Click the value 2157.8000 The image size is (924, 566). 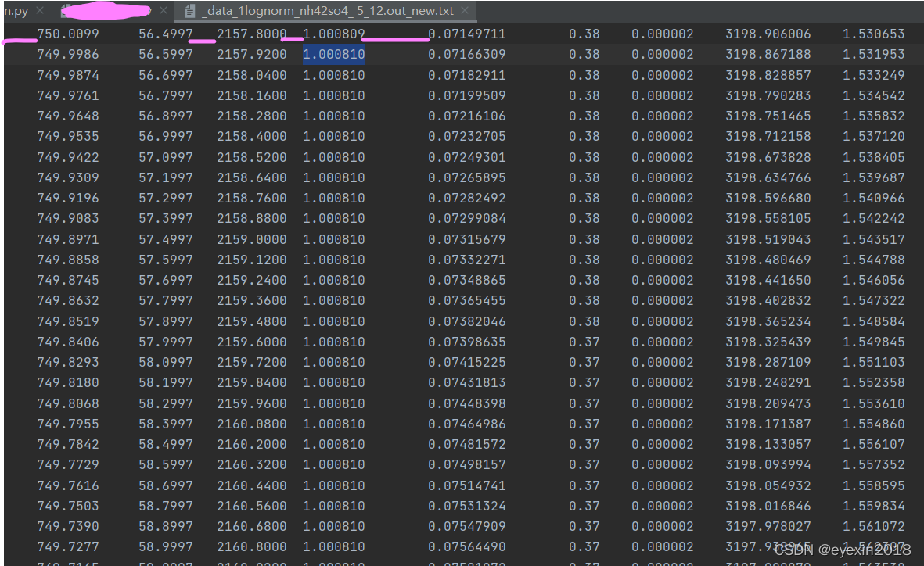point(252,34)
